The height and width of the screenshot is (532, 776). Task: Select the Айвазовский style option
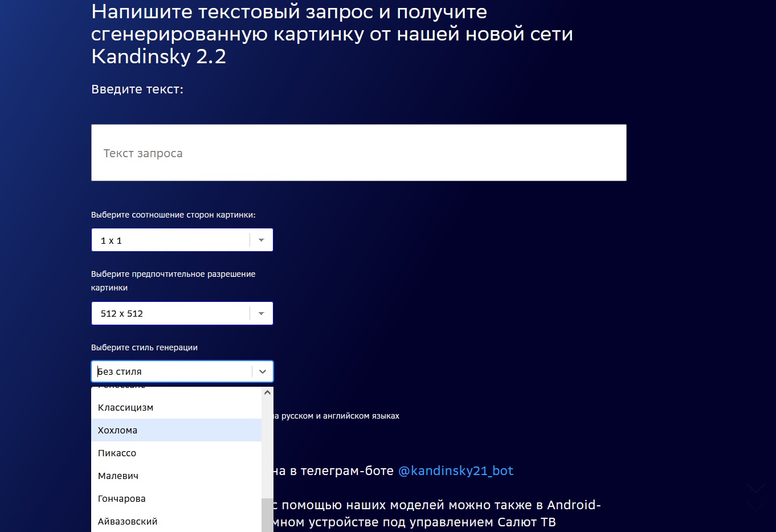128,521
